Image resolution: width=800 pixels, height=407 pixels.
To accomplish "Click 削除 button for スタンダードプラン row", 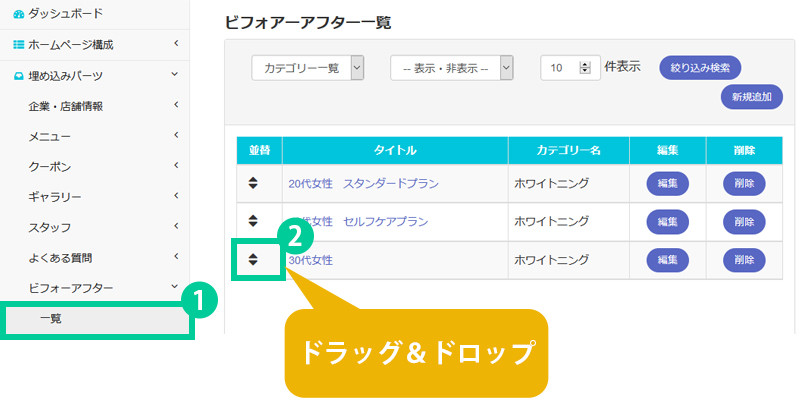I will pyautogui.click(x=743, y=184).
